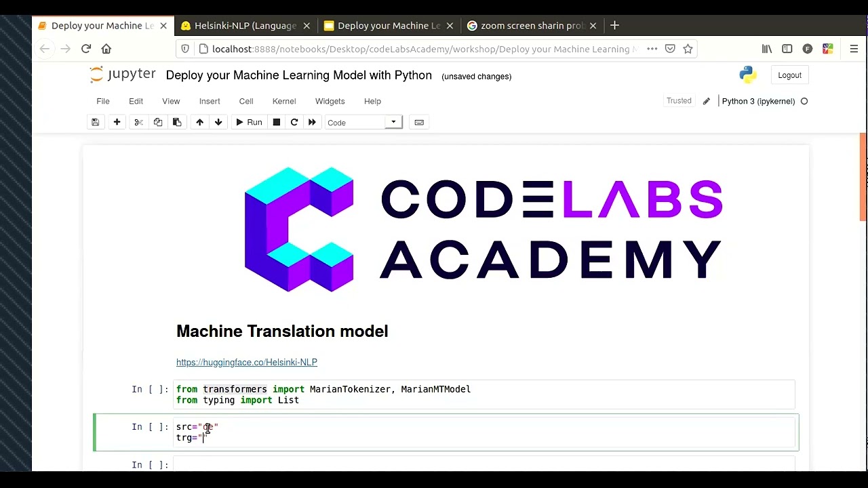Restart kernel and run all icon
Screen dimensions: 868x488
click(312, 122)
